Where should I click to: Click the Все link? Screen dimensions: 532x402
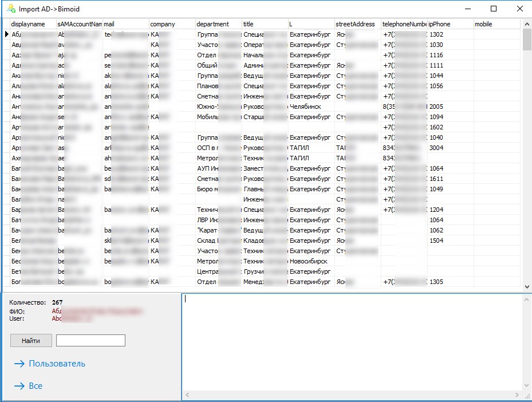(x=36, y=386)
